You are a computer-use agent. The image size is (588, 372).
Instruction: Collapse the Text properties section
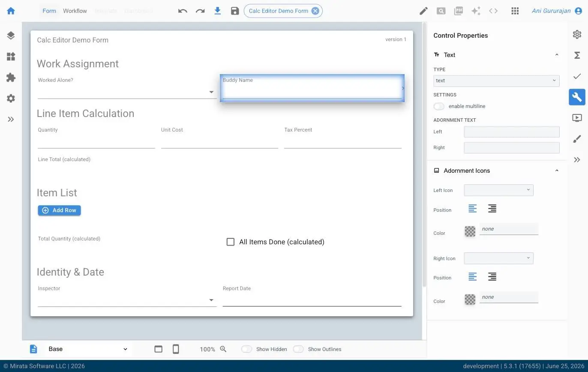[557, 55]
